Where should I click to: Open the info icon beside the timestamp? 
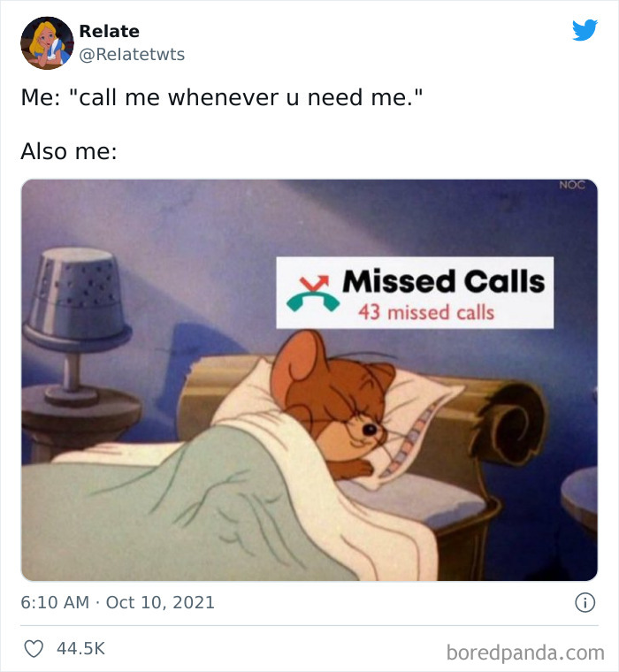[585, 602]
